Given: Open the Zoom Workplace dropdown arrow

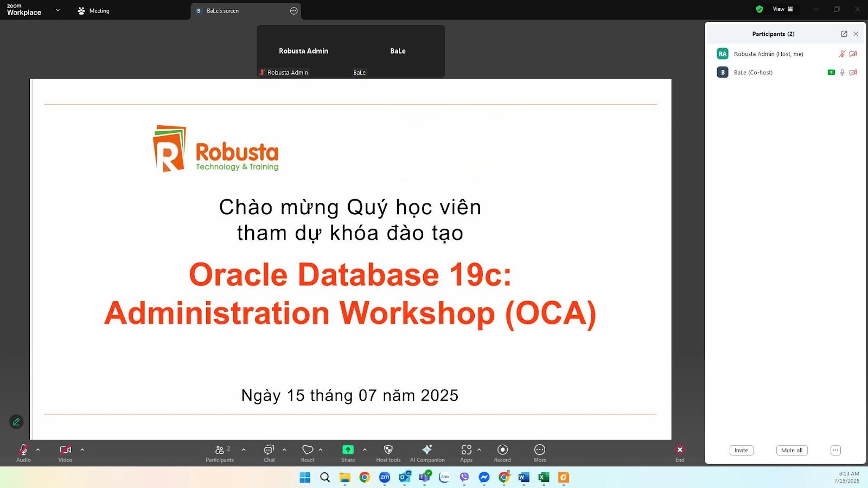Looking at the screenshot, I should click(x=58, y=10).
